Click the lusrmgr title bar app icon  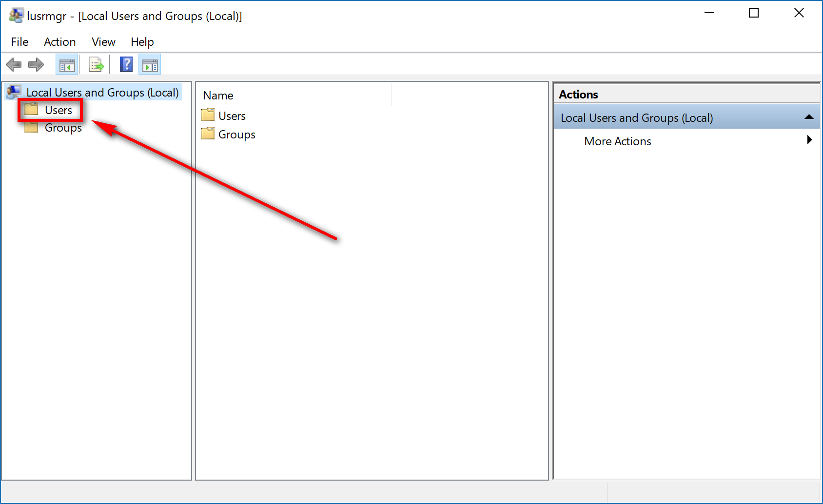tap(16, 16)
